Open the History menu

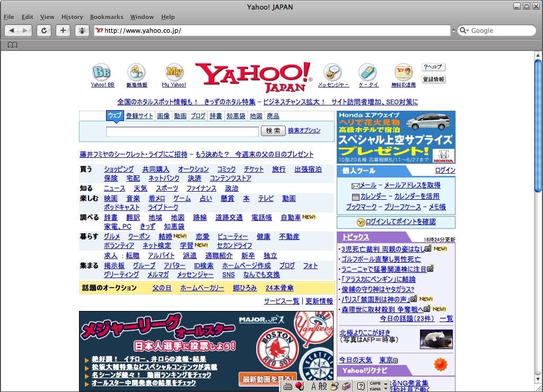click(72, 17)
